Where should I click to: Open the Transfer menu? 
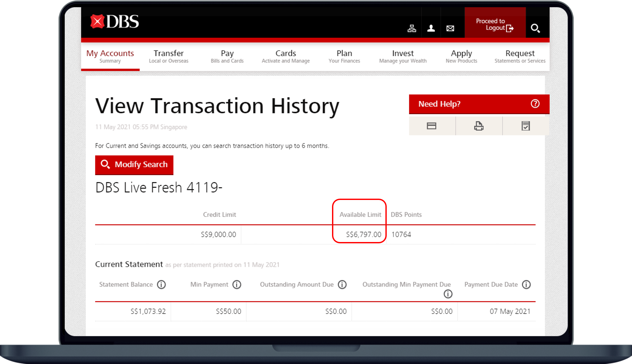click(x=169, y=56)
